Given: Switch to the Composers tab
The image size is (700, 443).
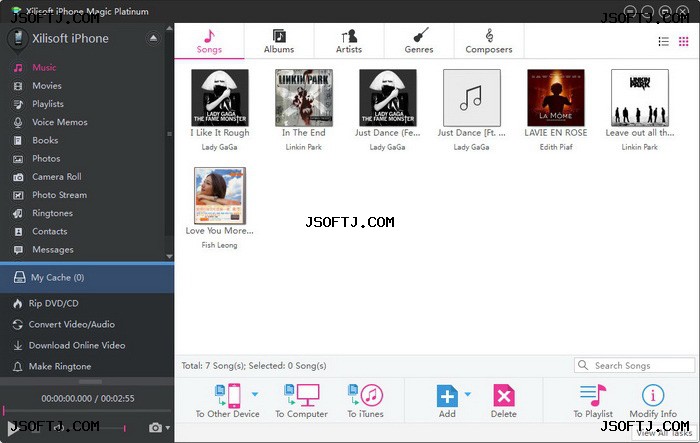Looking at the screenshot, I should click(x=489, y=41).
